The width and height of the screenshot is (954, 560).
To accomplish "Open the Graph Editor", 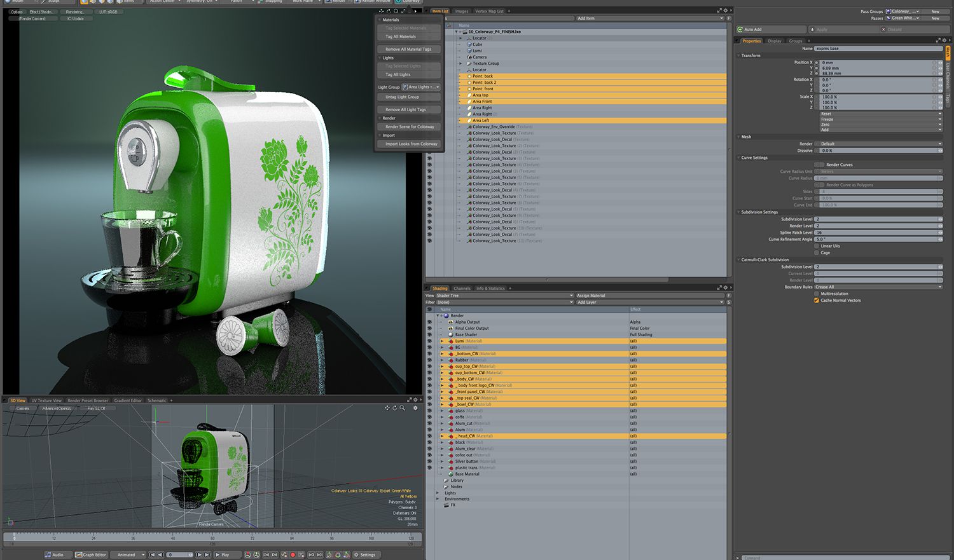I will (x=91, y=555).
